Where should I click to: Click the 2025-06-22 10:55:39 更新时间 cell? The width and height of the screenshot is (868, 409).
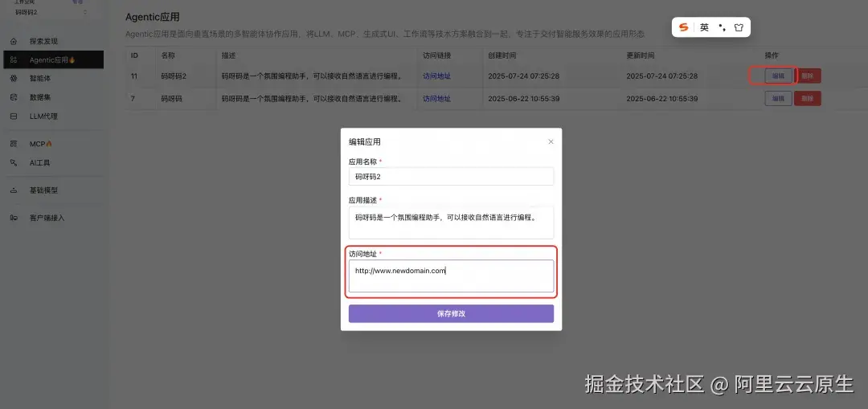[662, 99]
